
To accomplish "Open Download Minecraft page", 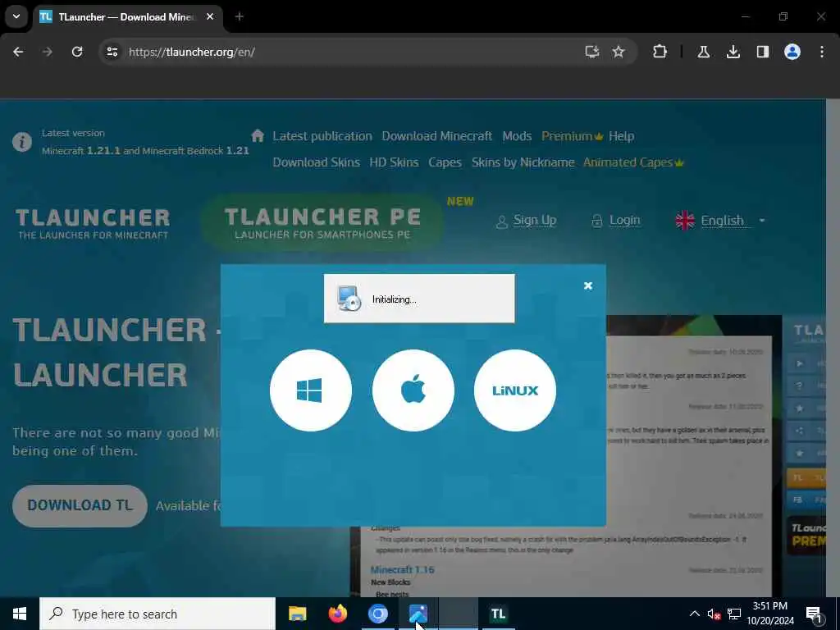I will [x=436, y=136].
